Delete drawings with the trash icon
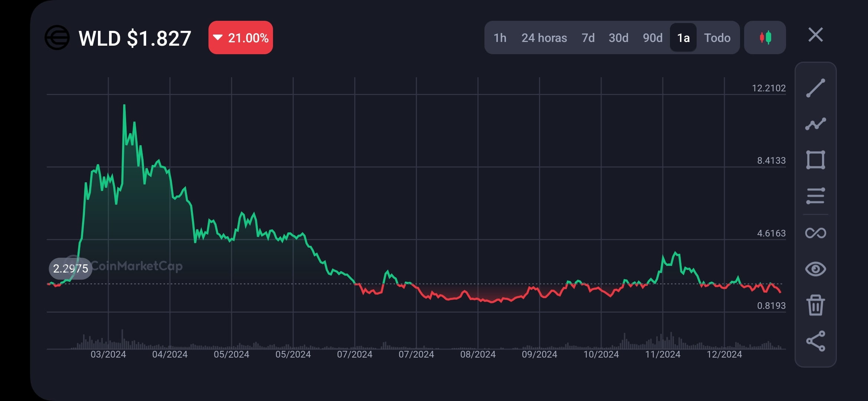 coord(815,305)
